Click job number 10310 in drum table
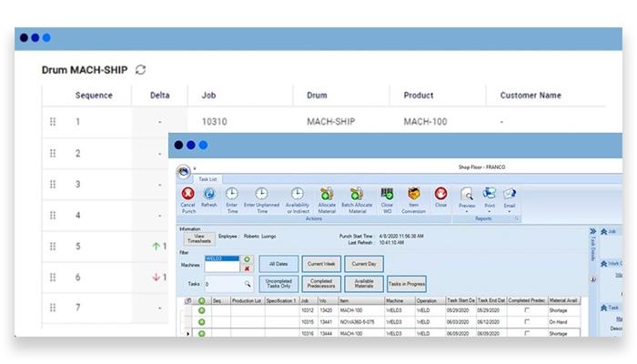 tap(215, 121)
